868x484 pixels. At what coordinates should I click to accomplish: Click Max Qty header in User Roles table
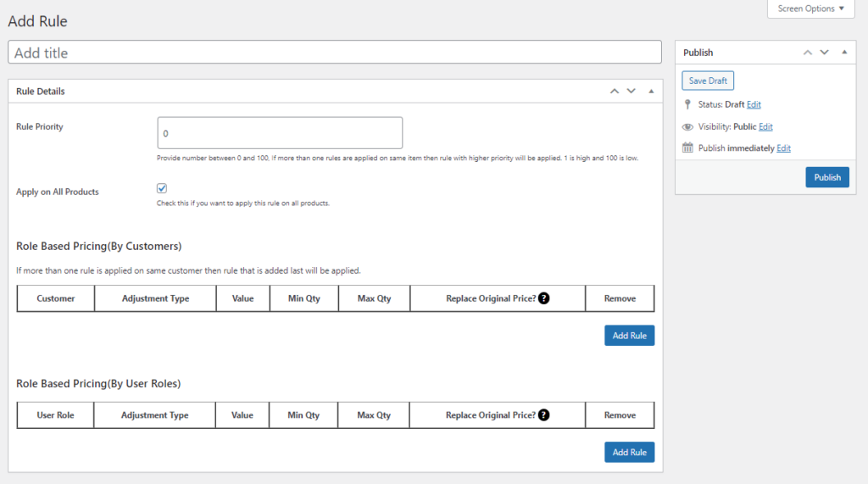pyautogui.click(x=374, y=415)
